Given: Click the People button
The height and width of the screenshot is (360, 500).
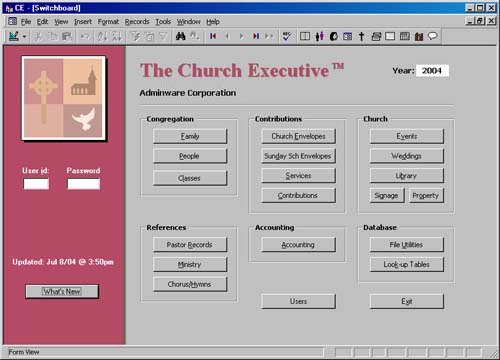Looking at the screenshot, I should click(x=190, y=156).
